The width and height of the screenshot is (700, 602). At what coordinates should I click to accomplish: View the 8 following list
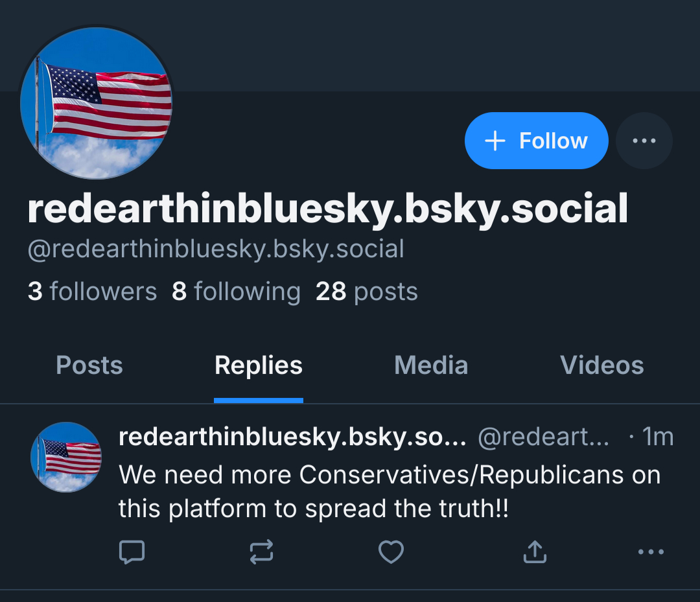pyautogui.click(x=236, y=292)
